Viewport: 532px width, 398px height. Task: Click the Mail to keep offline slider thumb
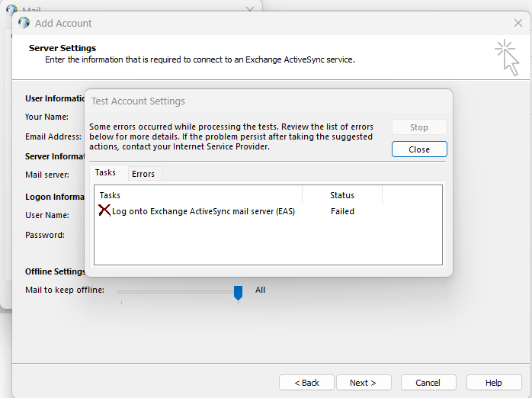click(238, 293)
